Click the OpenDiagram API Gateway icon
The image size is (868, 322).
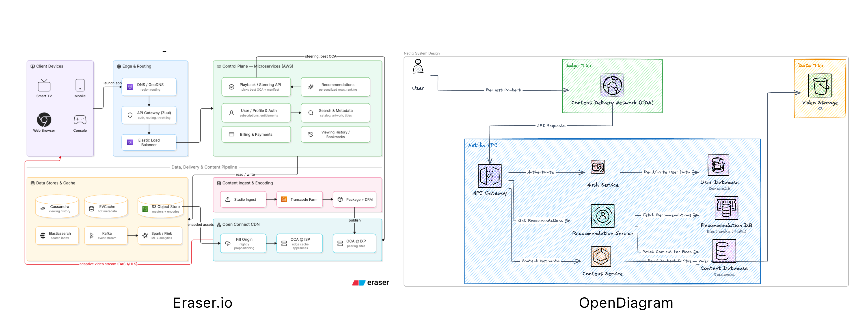(x=490, y=176)
